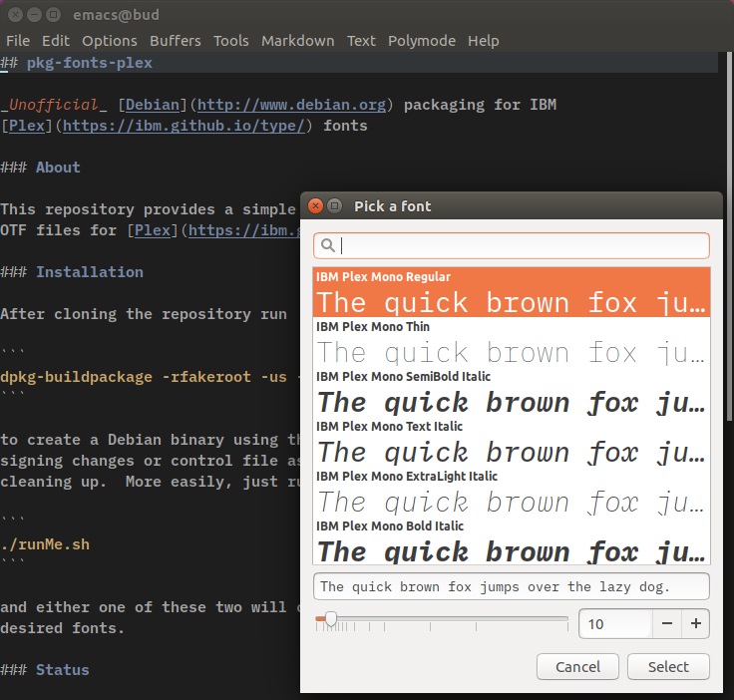The width and height of the screenshot is (734, 700).
Task: Click the Status heading in the buffer
Action: [63, 670]
